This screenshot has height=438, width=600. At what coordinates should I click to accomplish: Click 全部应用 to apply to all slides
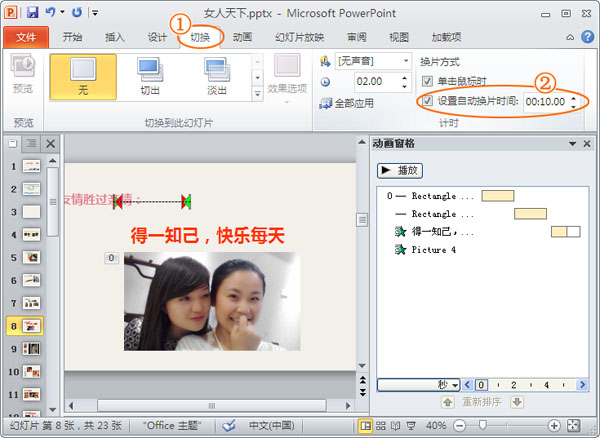pyautogui.click(x=347, y=103)
